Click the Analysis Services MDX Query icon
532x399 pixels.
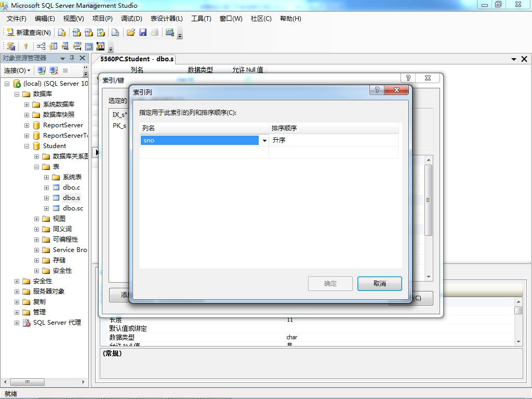(77, 32)
